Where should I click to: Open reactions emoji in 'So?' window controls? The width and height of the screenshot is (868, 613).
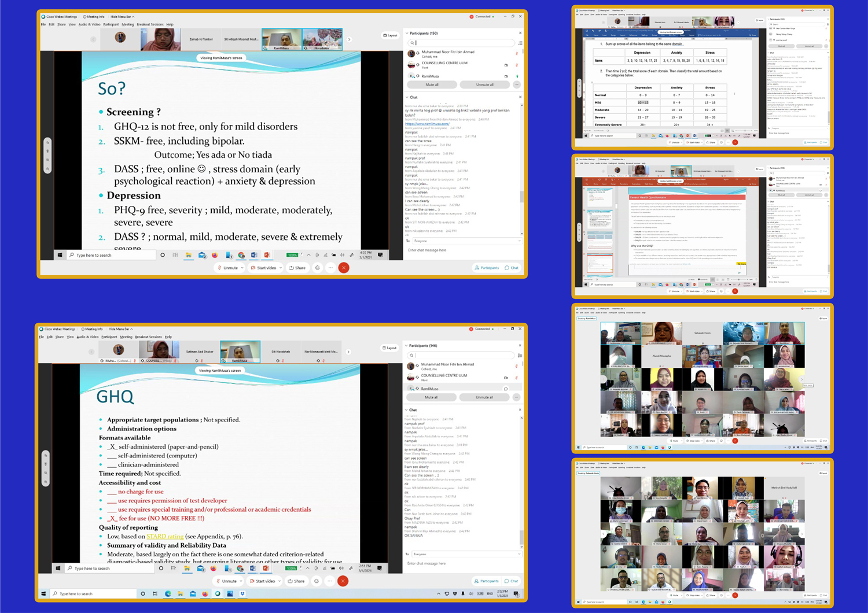317,268
